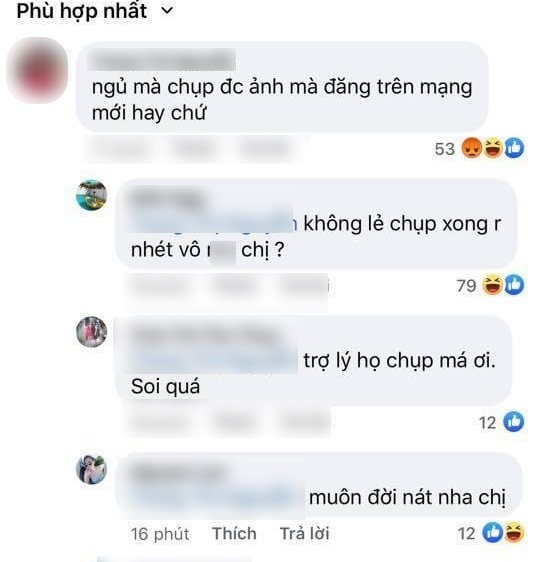Click the like icon beside 79 reactions
This screenshot has width=540, height=562.
pos(514,285)
